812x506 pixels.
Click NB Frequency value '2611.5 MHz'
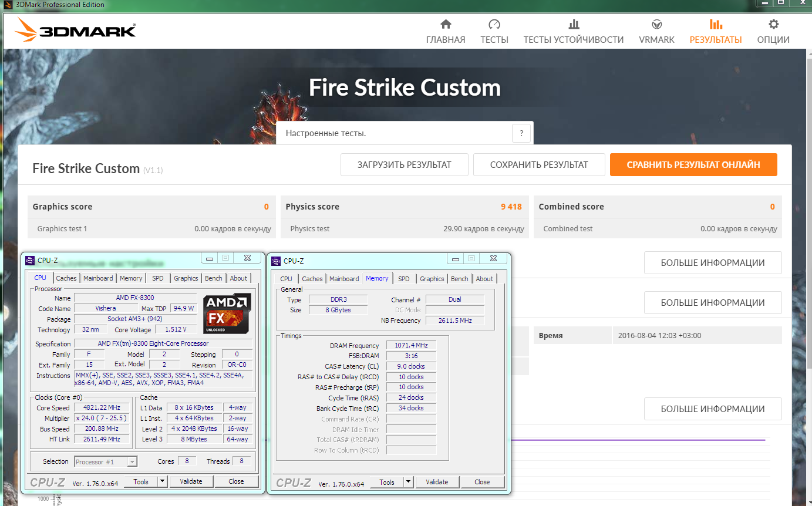(455, 321)
